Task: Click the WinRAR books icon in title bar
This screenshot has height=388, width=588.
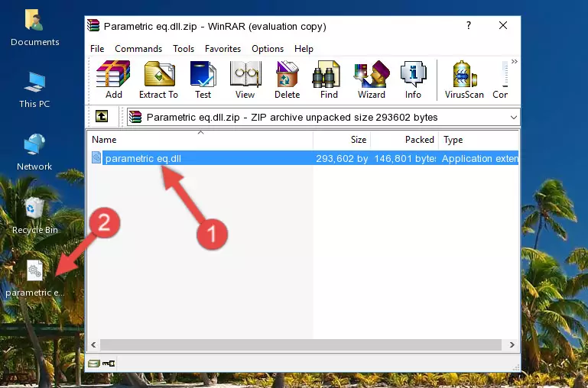Action: click(93, 25)
